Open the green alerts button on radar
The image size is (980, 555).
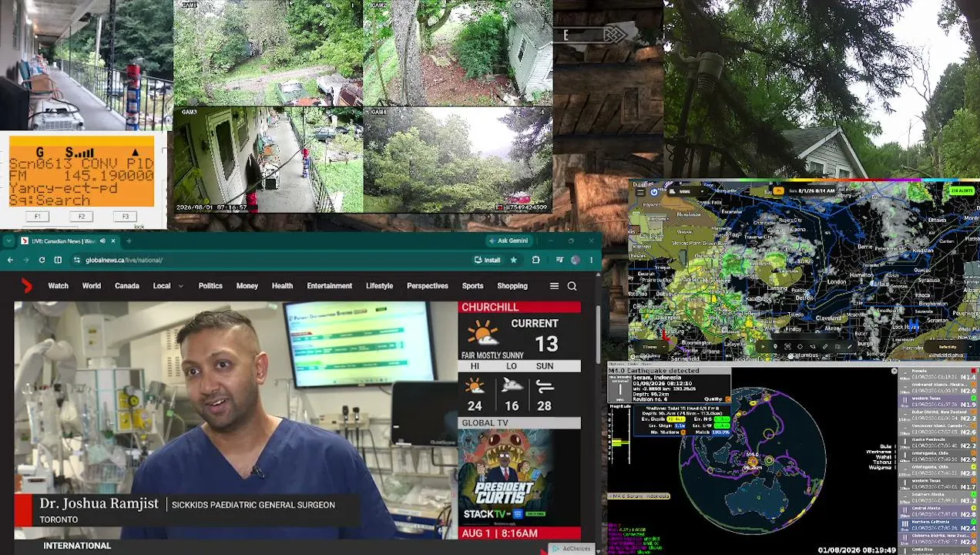(962, 190)
